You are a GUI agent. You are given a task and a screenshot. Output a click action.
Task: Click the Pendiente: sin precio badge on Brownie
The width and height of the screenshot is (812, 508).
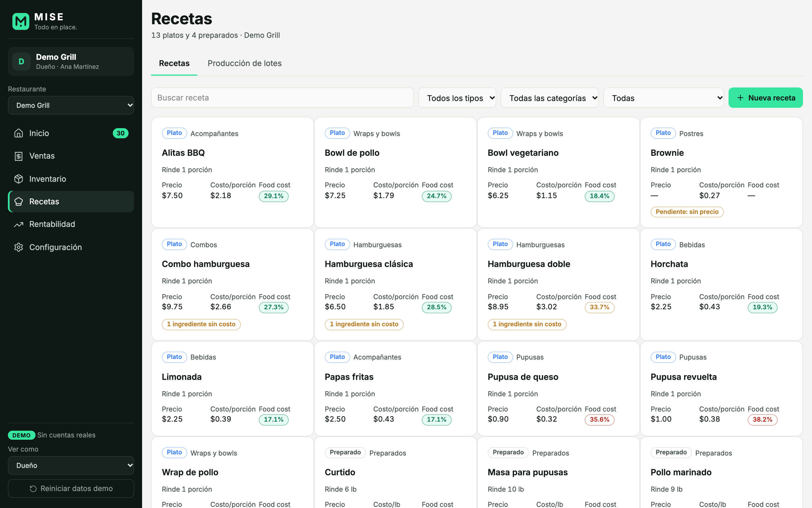pyautogui.click(x=687, y=212)
